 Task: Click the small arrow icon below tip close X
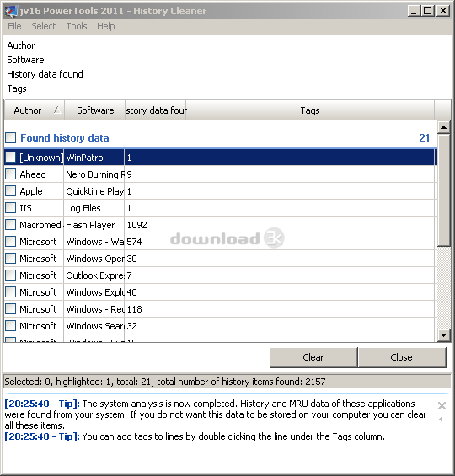coord(441,420)
